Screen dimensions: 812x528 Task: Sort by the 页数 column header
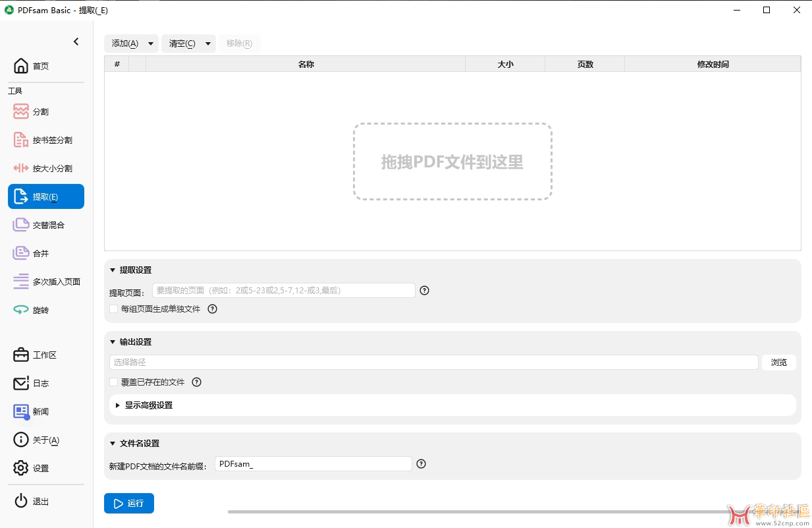[x=585, y=64]
